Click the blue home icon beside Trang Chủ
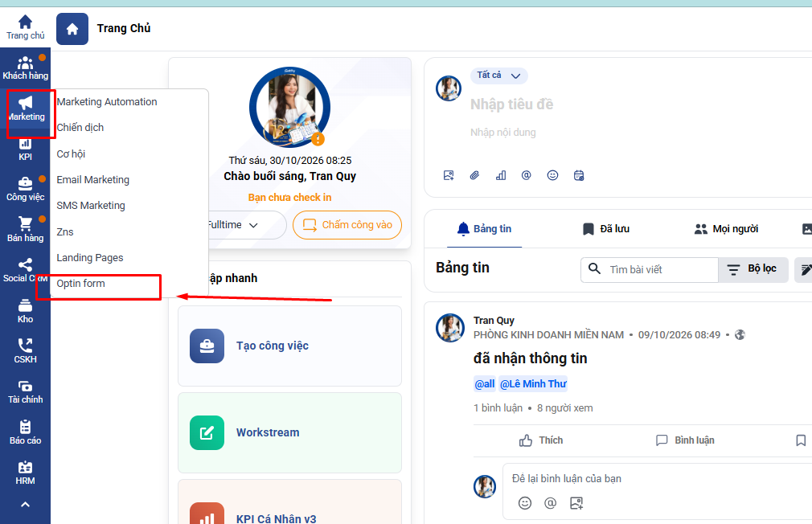The width and height of the screenshot is (812, 524). tap(72, 29)
